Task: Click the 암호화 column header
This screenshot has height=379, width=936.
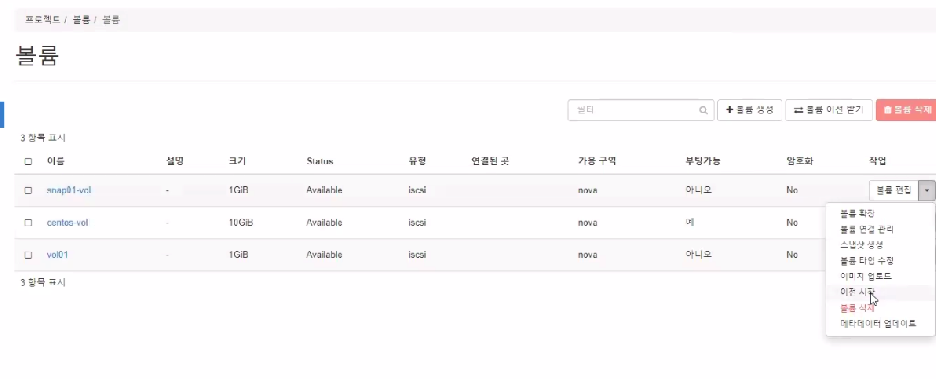Action: coord(799,161)
